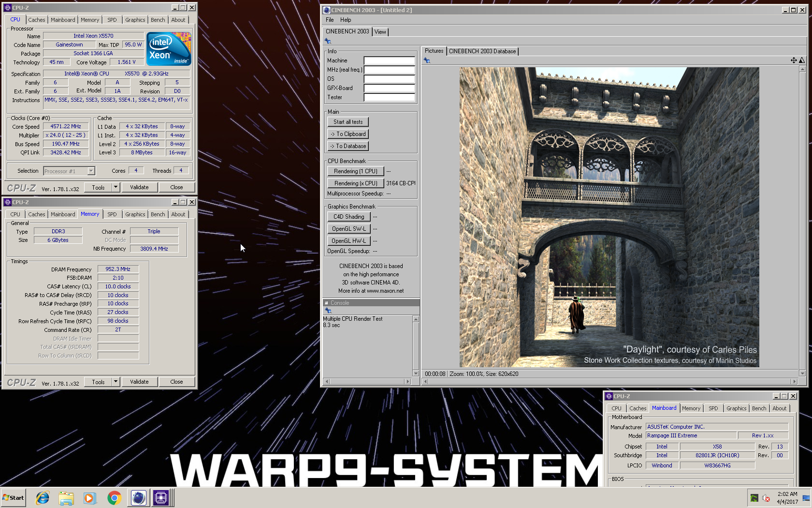Click the rendered Daylight picture
The height and width of the screenshot is (508, 812).
pos(609,217)
